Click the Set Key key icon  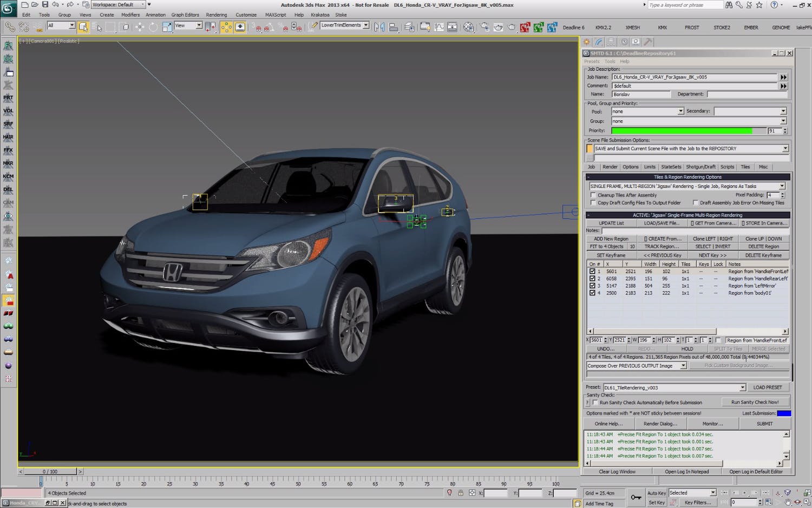click(x=636, y=497)
